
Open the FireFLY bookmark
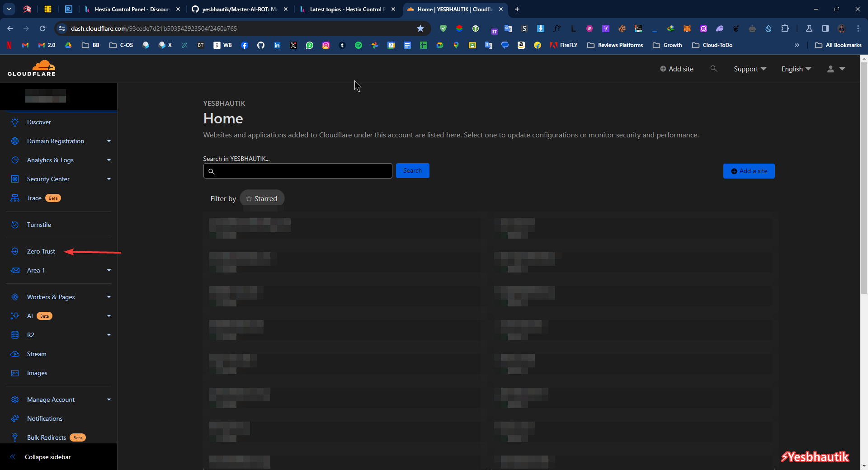point(564,45)
